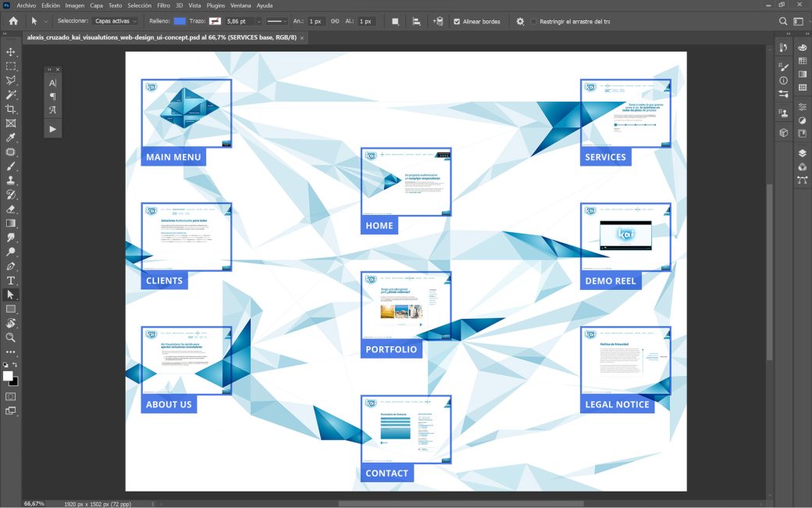Open the Paragraph panel icon
This screenshot has width=812, height=508.
click(x=52, y=96)
